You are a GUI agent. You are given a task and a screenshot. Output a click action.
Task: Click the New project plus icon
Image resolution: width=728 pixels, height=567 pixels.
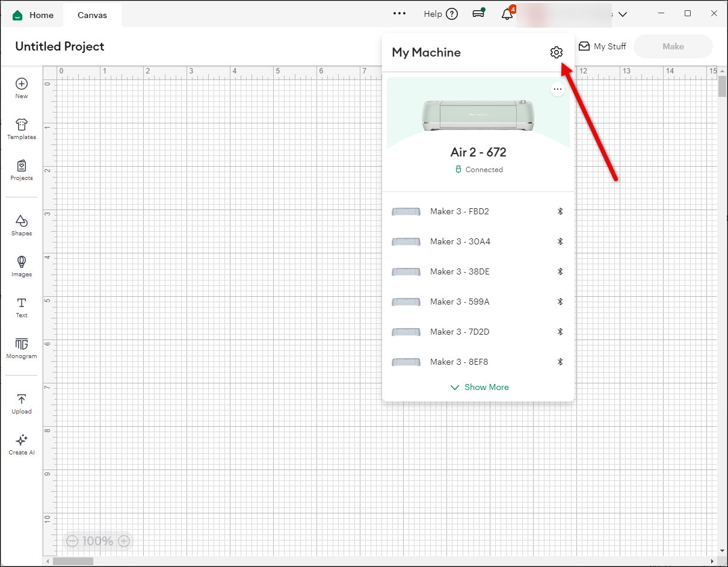pyautogui.click(x=22, y=84)
